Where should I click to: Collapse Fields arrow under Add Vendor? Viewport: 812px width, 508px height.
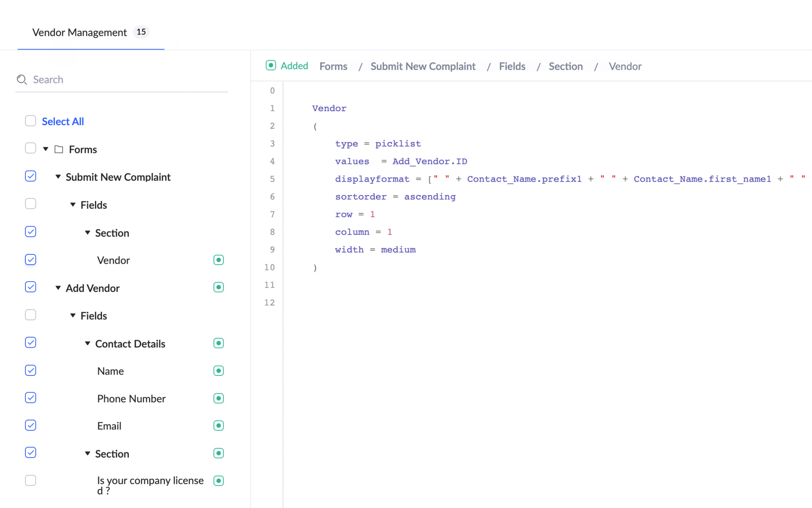click(73, 315)
